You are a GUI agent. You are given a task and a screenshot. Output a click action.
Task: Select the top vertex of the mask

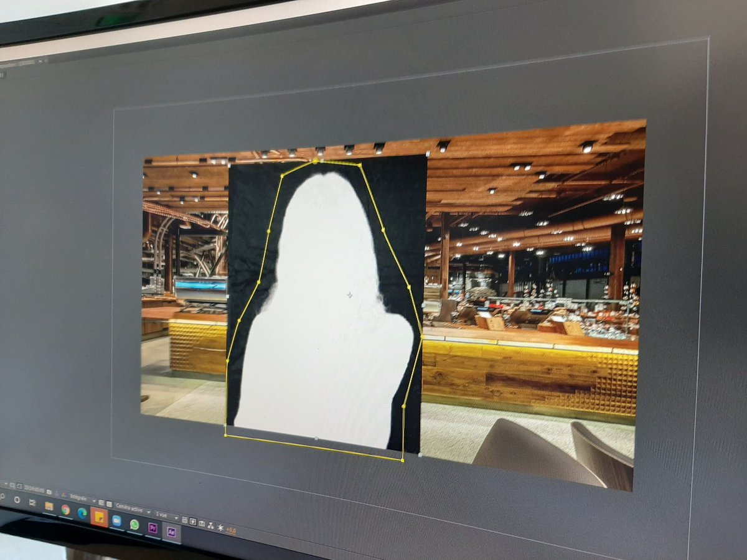point(315,161)
